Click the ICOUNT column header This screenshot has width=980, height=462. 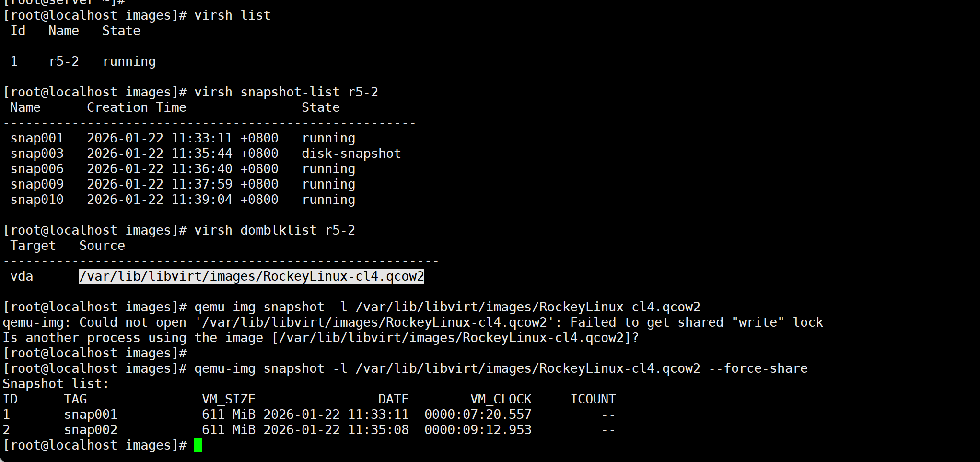pyautogui.click(x=593, y=399)
